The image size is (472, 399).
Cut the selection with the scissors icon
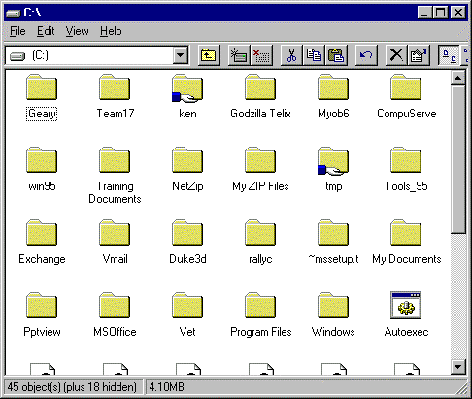(292, 55)
